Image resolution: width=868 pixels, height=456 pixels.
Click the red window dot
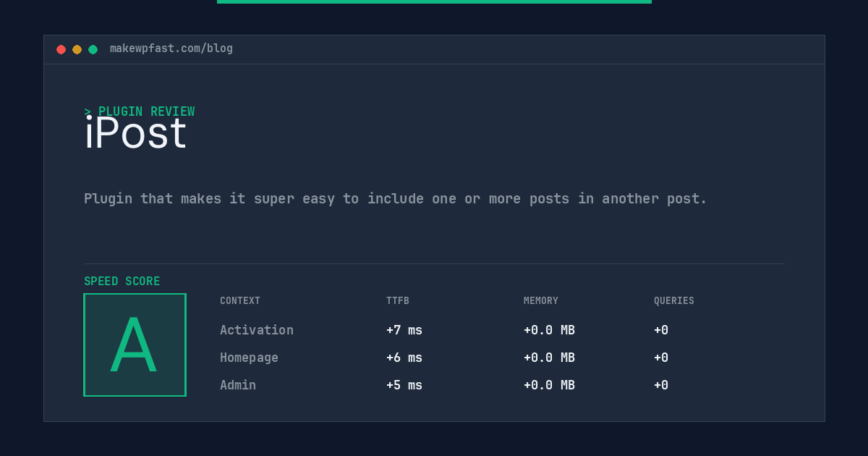pyautogui.click(x=61, y=49)
